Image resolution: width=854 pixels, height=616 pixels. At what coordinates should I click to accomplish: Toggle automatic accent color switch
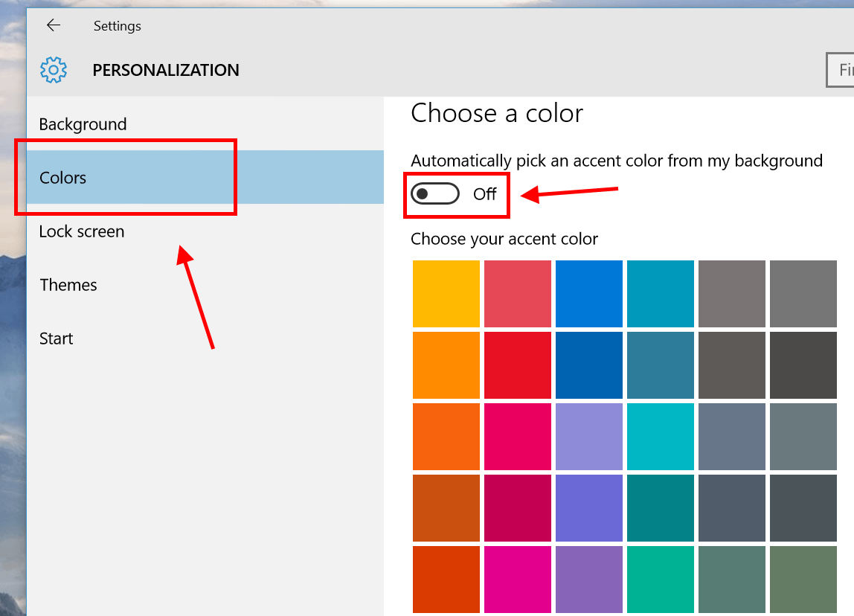click(434, 193)
